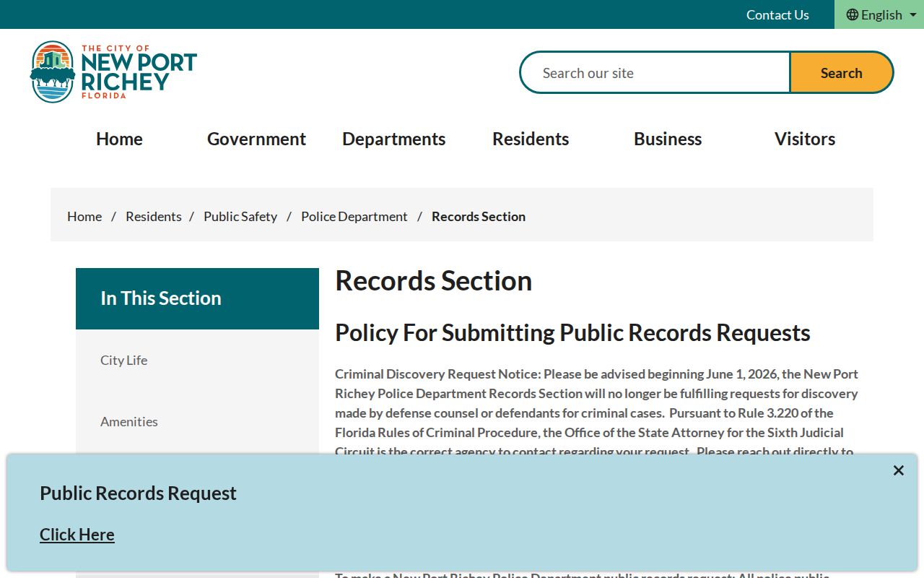
Task: Click the Search our site field
Action: pyautogui.click(x=655, y=72)
